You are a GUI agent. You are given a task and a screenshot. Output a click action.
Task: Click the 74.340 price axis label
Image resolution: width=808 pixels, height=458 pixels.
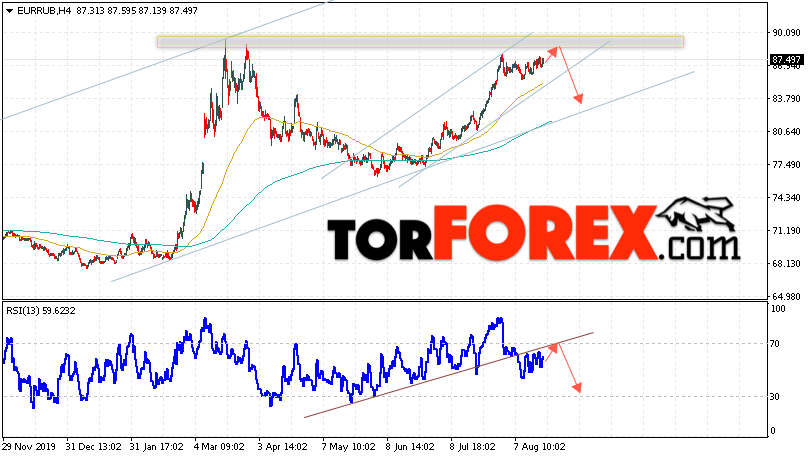(x=786, y=198)
